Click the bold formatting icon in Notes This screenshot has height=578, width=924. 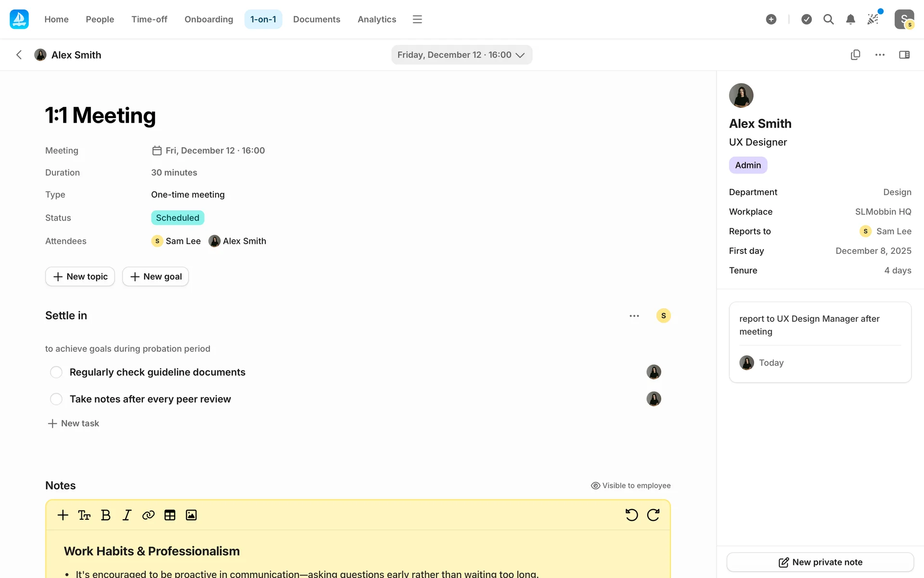(105, 515)
